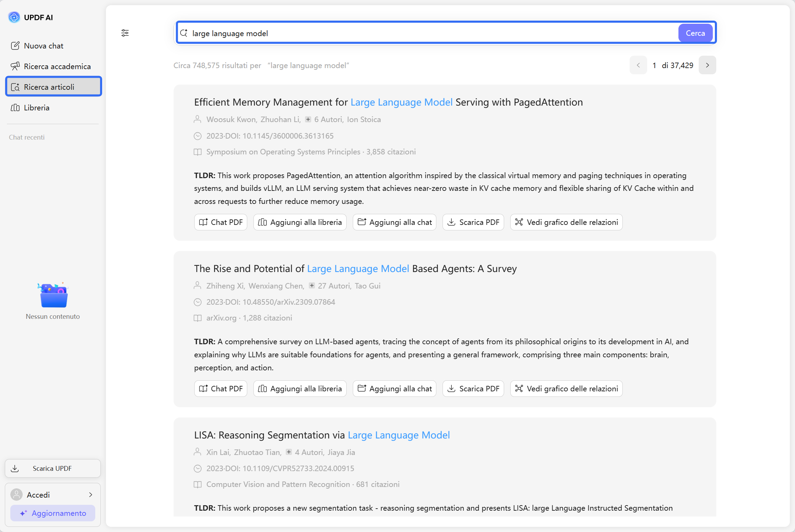Vedi grafico delle relazioni for Agents Survey paper
Screen dimensions: 795x532
(566, 389)
